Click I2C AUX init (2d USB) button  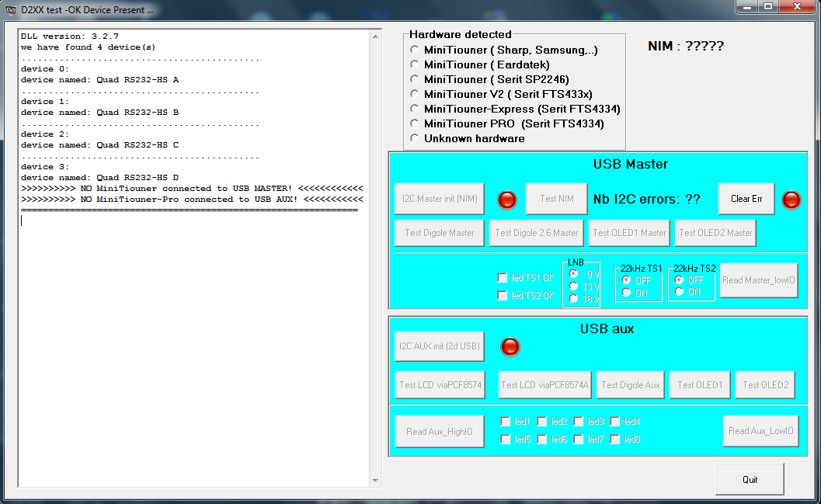click(x=440, y=346)
